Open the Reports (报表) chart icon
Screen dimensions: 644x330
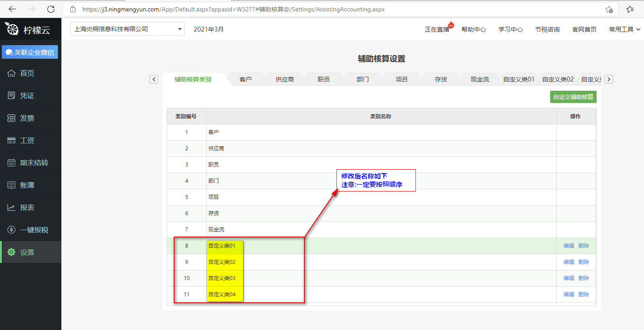coord(11,208)
